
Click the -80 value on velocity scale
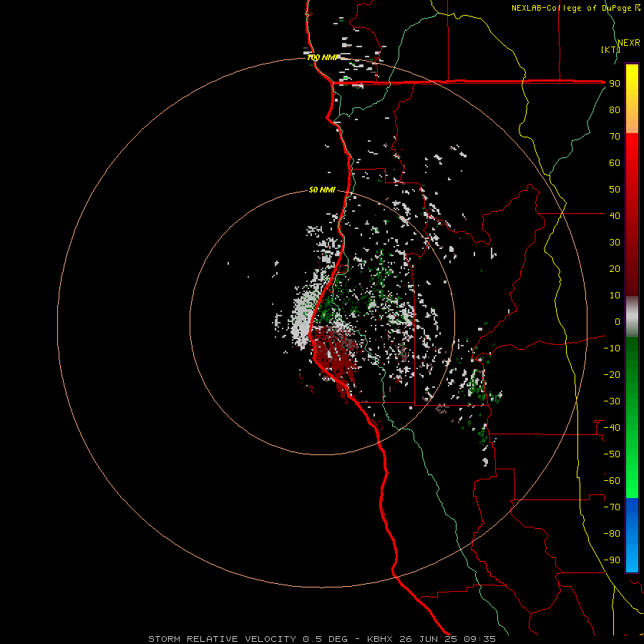(612, 534)
